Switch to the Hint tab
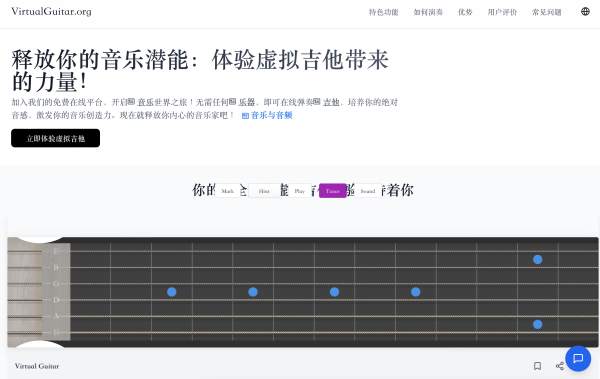This screenshot has width=600, height=379. click(264, 191)
